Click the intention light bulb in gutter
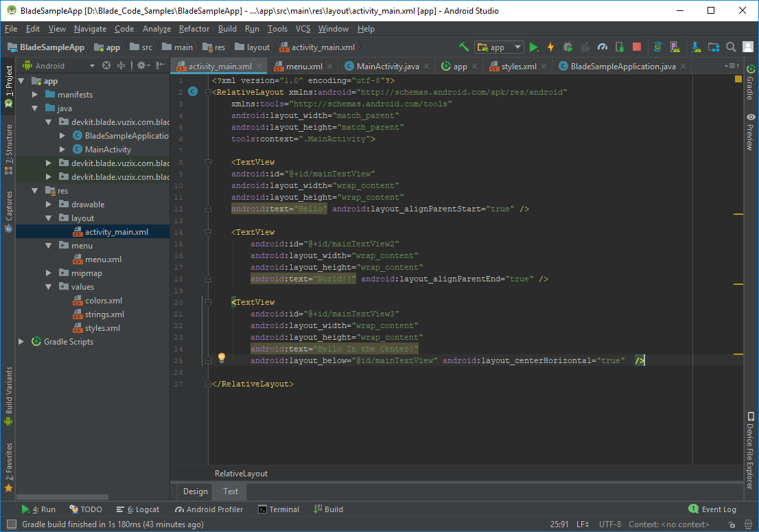The width and height of the screenshot is (759, 532). pos(221,357)
